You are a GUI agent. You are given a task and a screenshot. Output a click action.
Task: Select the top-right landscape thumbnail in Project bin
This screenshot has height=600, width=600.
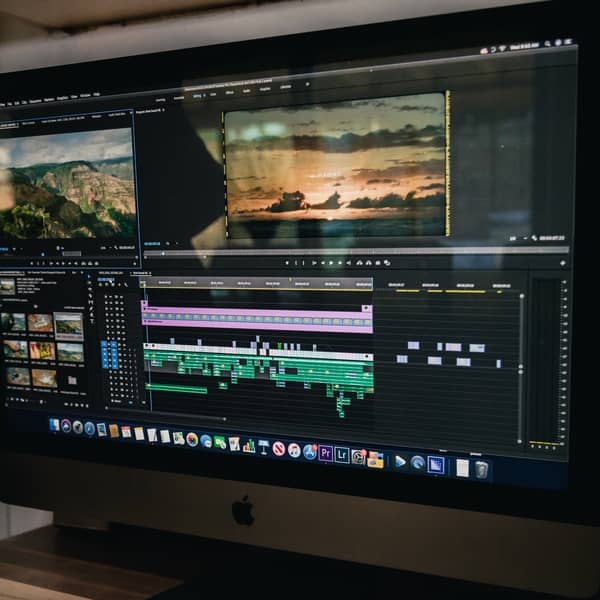click(68, 324)
